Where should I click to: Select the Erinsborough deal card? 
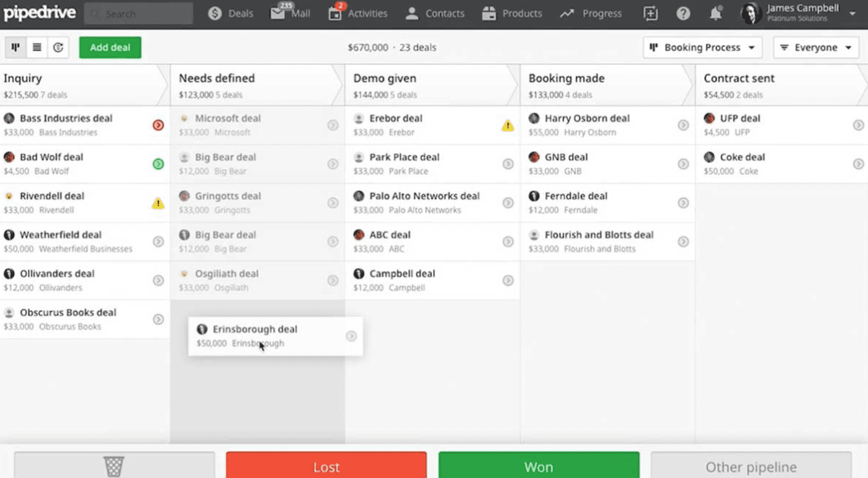(276, 336)
